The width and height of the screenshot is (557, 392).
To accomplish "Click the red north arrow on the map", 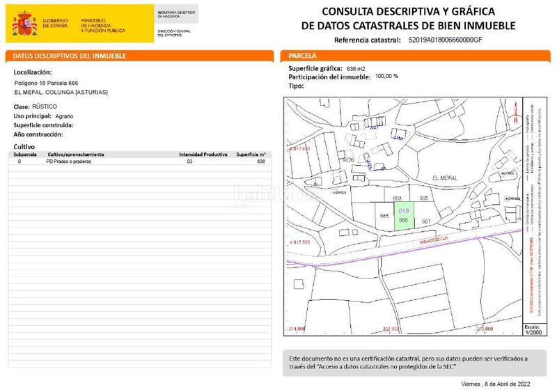I will click(515, 112).
